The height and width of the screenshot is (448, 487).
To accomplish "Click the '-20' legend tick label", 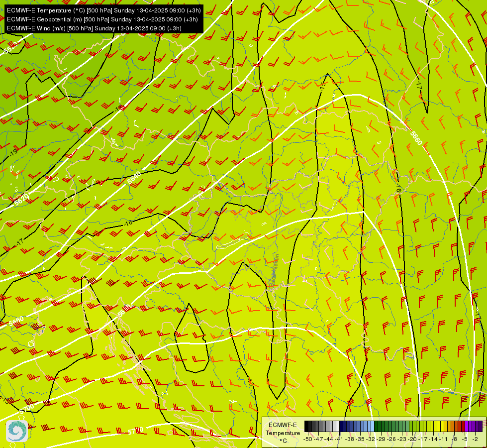I will click(x=412, y=439).
